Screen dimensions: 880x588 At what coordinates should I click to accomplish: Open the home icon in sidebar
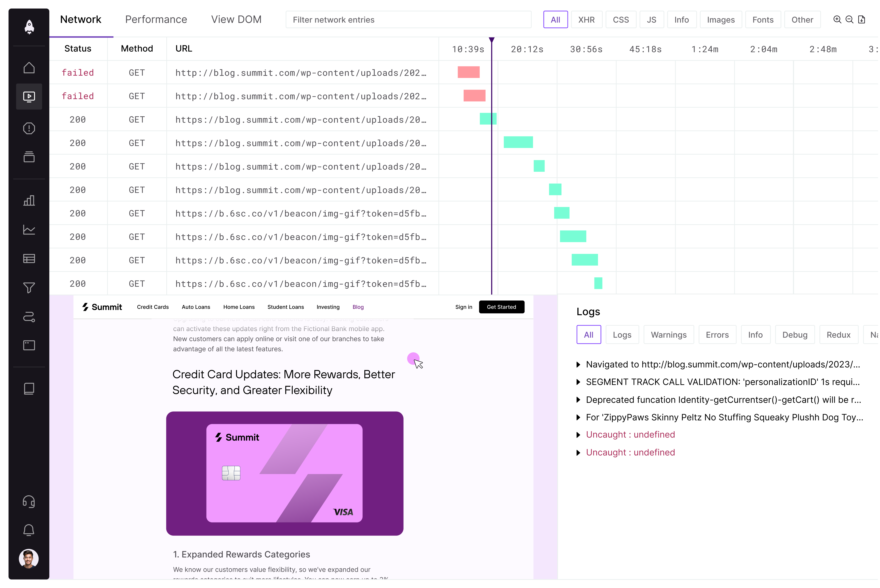[29, 68]
